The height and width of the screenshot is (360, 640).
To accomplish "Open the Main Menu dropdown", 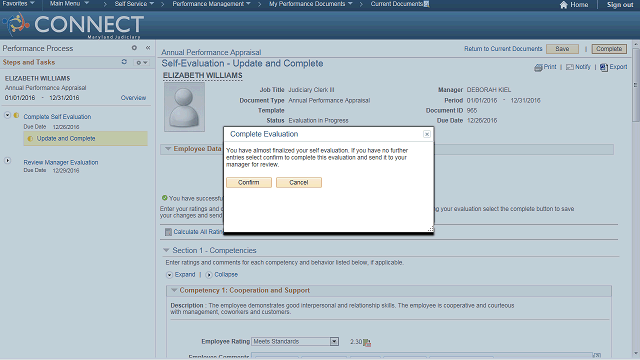I will pos(69,4).
